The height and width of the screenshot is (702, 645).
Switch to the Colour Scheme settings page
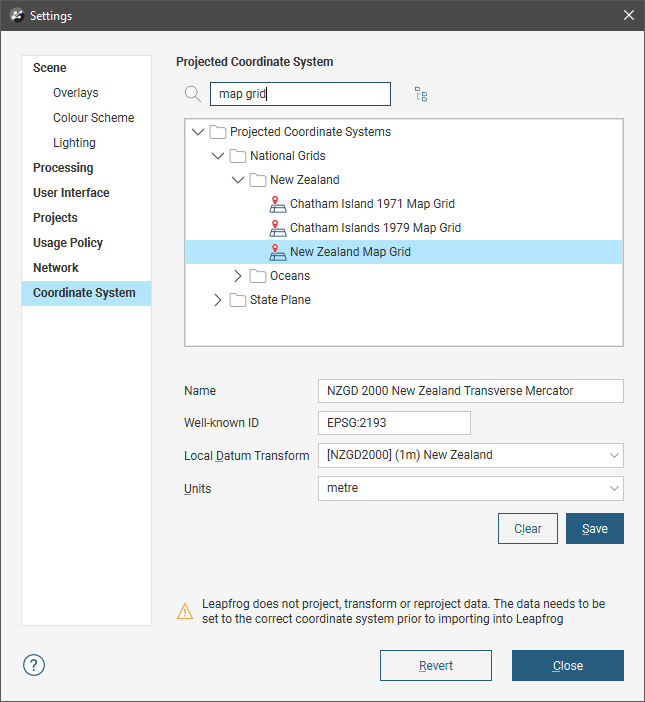point(94,118)
